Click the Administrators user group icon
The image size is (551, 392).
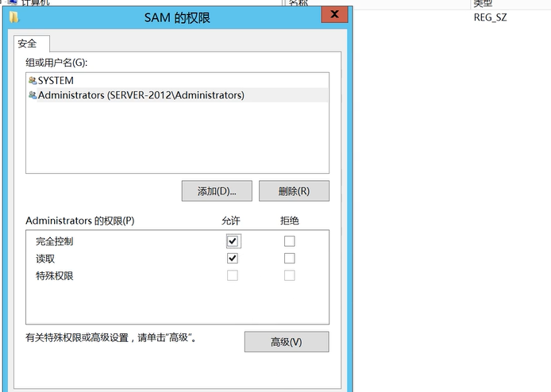pos(32,95)
